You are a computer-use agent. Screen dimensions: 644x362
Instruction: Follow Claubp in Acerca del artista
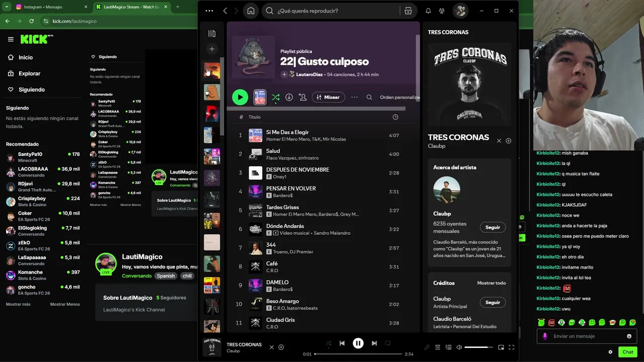pos(493,227)
